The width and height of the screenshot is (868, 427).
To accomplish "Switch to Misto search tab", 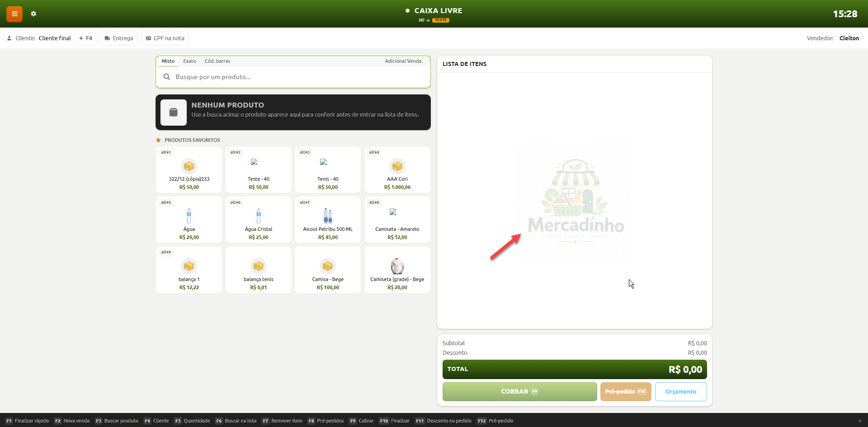I will click(168, 61).
